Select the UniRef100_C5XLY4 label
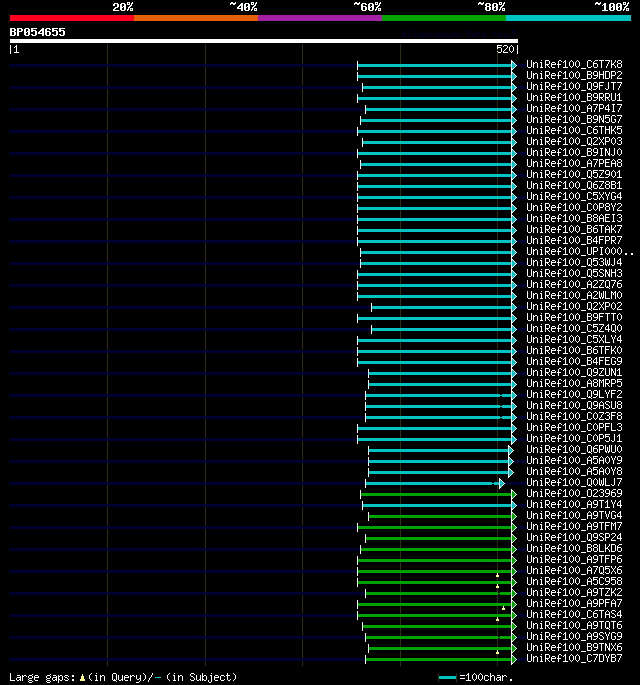Image resolution: width=640 pixels, height=685 pixels. [x=574, y=339]
